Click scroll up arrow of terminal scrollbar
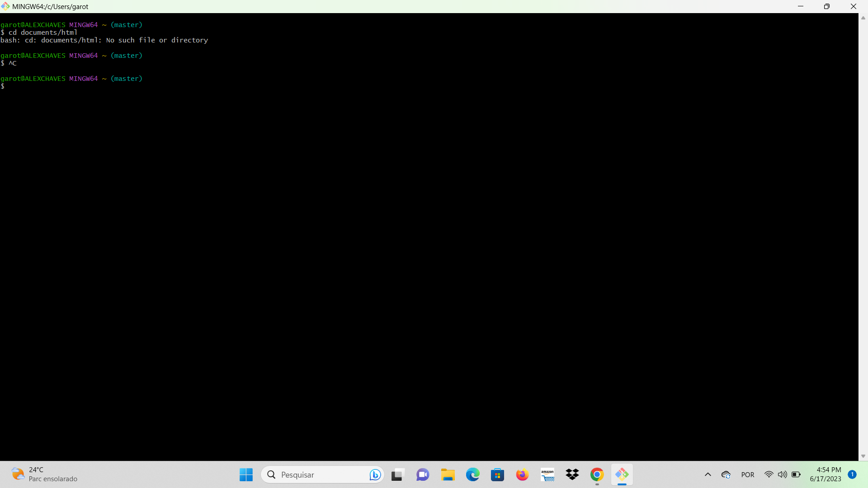The width and height of the screenshot is (868, 488). pos(863,18)
